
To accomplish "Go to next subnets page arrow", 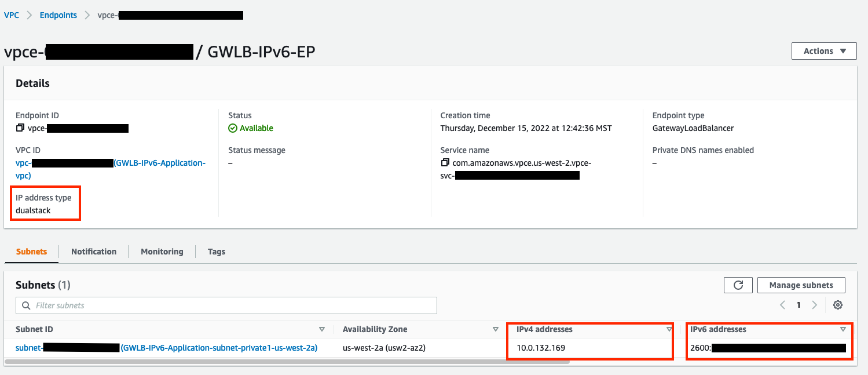I will click(815, 305).
